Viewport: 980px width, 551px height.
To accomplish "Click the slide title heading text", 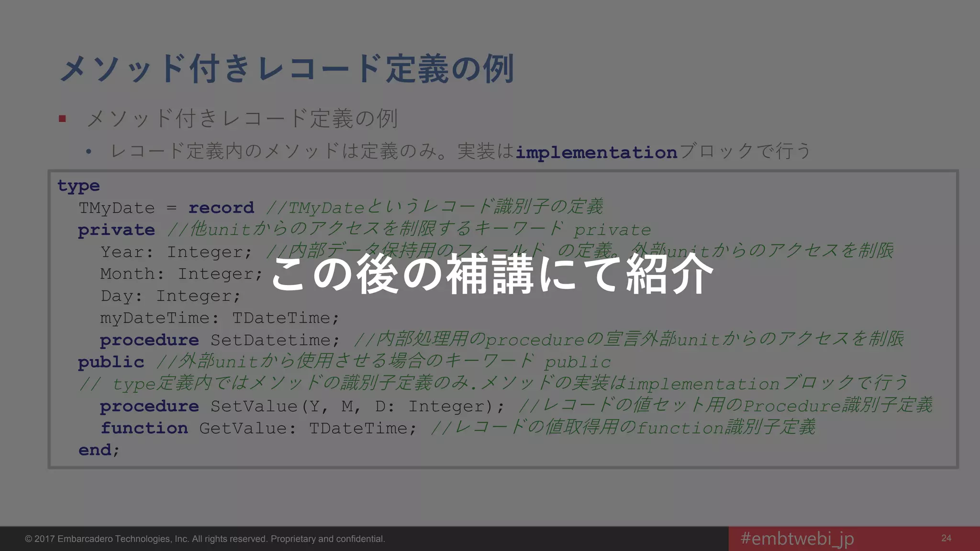I will click(286, 68).
